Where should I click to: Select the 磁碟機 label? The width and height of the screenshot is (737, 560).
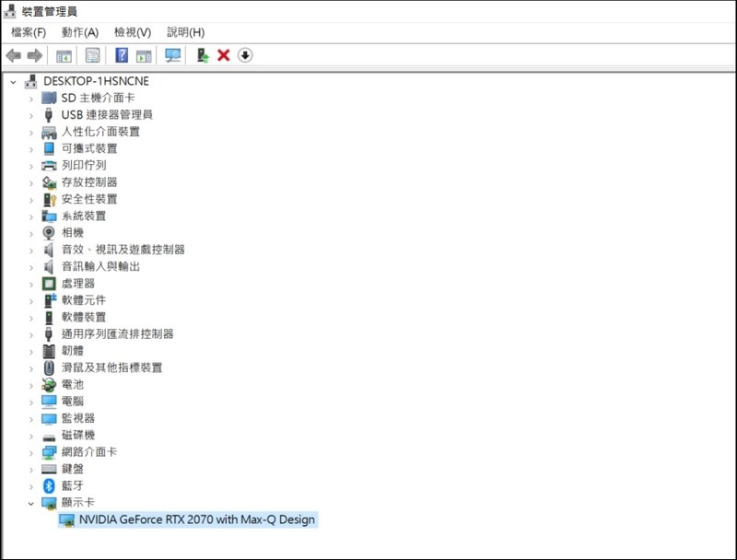click(x=78, y=435)
